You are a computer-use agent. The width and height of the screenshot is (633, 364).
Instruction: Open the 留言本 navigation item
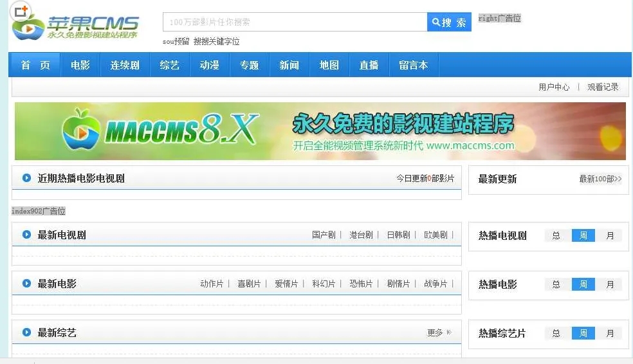[x=413, y=65]
